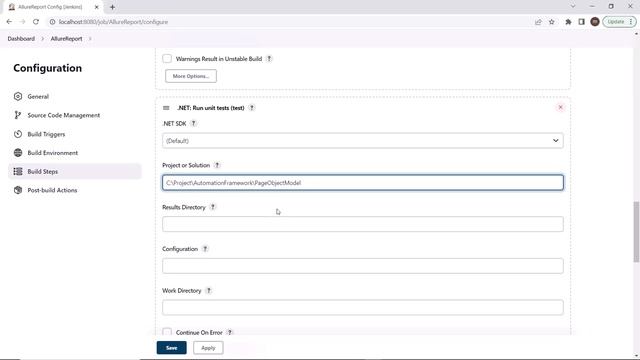Remove the .NET Run unit tests step

[560, 107]
